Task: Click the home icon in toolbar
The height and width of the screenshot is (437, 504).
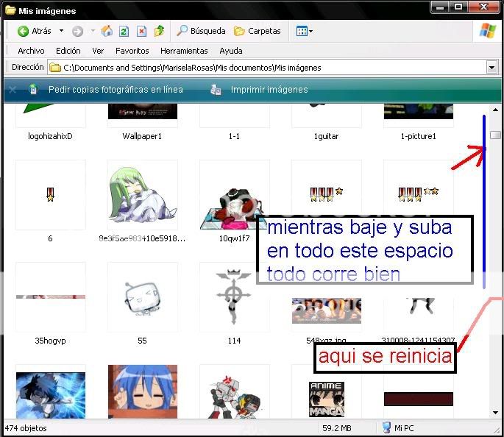Action: click(x=107, y=31)
